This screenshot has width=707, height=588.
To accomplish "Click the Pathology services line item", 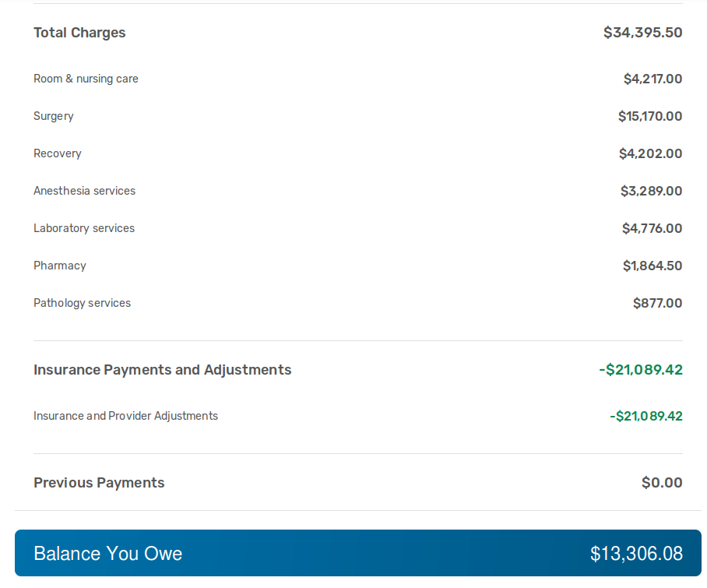I will click(82, 303).
